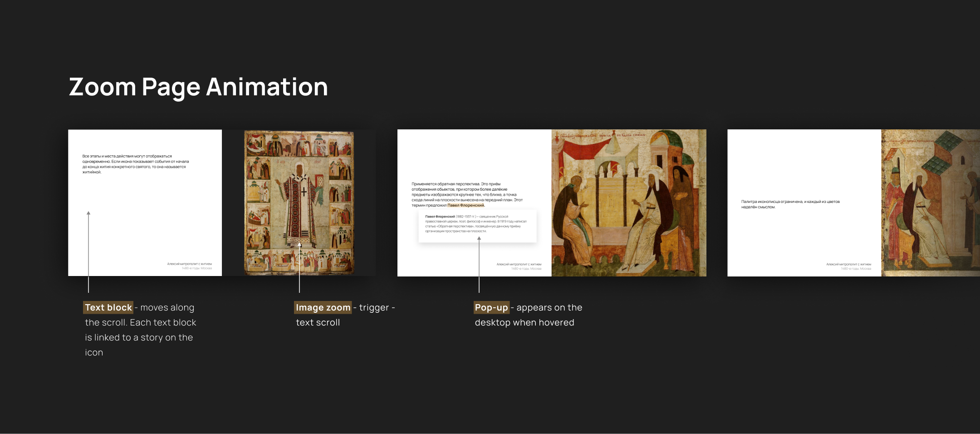Click the image caption in the third mockup
980x434 pixels.
(x=848, y=266)
